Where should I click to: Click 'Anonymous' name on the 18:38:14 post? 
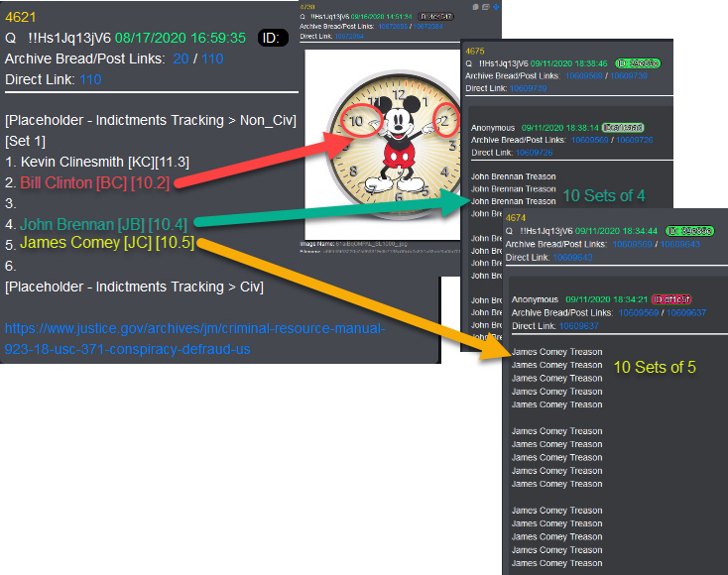point(493,128)
